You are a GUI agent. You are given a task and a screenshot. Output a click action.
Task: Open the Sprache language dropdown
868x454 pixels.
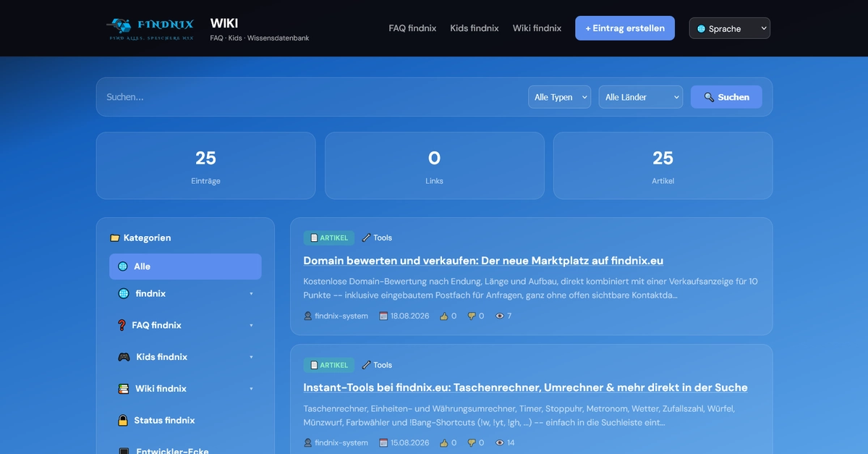click(730, 28)
